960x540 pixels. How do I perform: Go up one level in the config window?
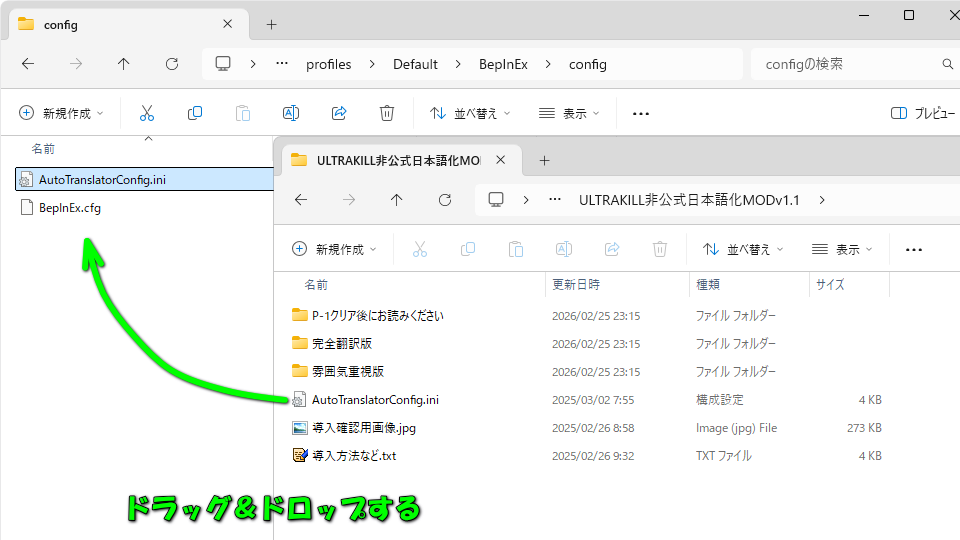click(x=123, y=64)
